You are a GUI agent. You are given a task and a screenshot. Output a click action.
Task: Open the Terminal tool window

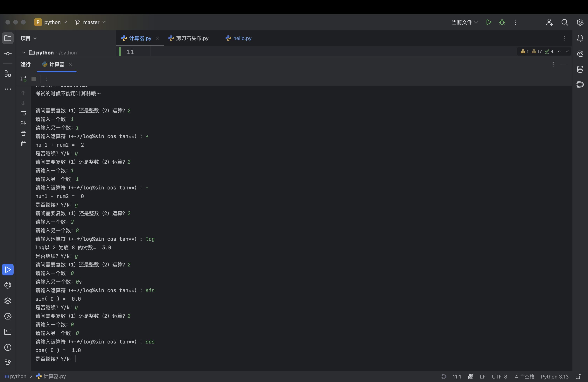[x=8, y=332]
